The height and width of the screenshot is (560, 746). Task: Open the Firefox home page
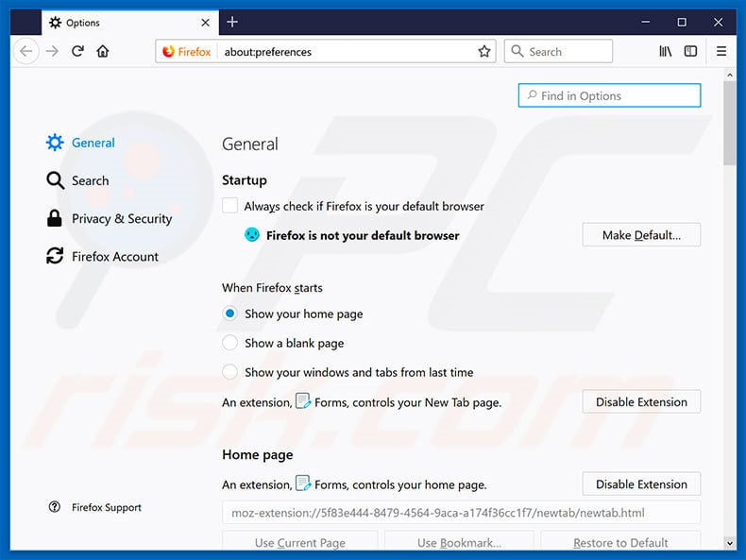(103, 51)
